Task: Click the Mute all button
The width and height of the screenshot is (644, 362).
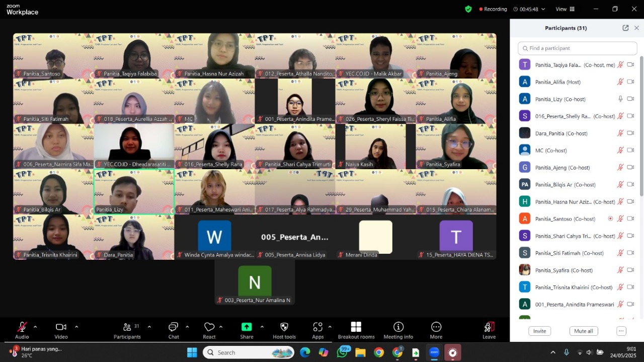Action: tap(584, 331)
